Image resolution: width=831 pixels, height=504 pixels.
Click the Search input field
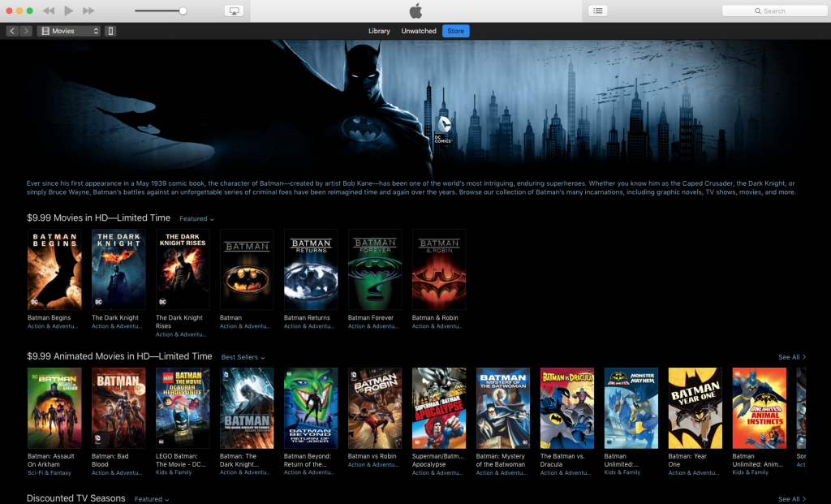[x=774, y=11]
